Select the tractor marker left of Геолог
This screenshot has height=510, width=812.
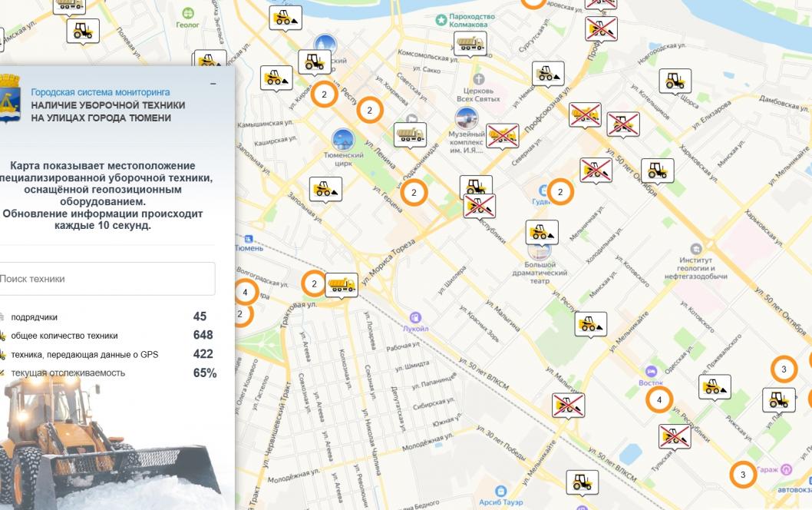(82, 30)
